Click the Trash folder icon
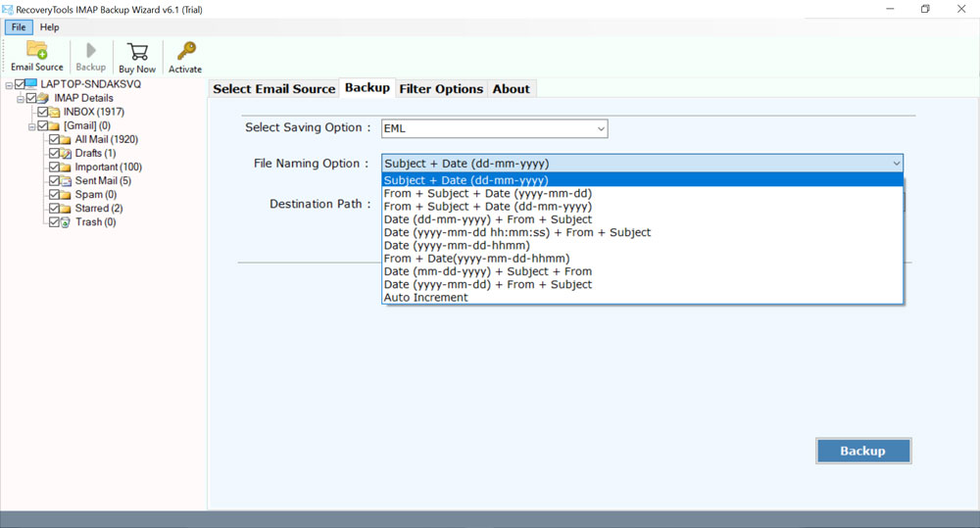 click(66, 221)
